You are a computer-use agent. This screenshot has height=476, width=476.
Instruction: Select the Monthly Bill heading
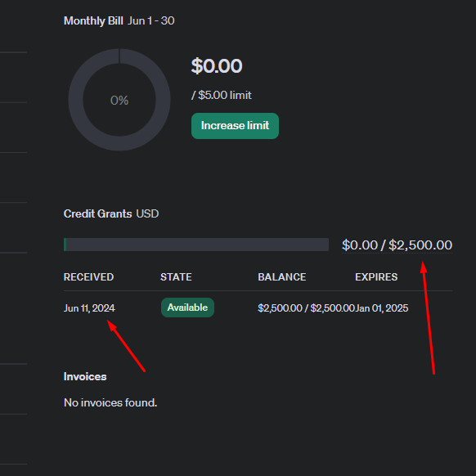click(x=93, y=21)
